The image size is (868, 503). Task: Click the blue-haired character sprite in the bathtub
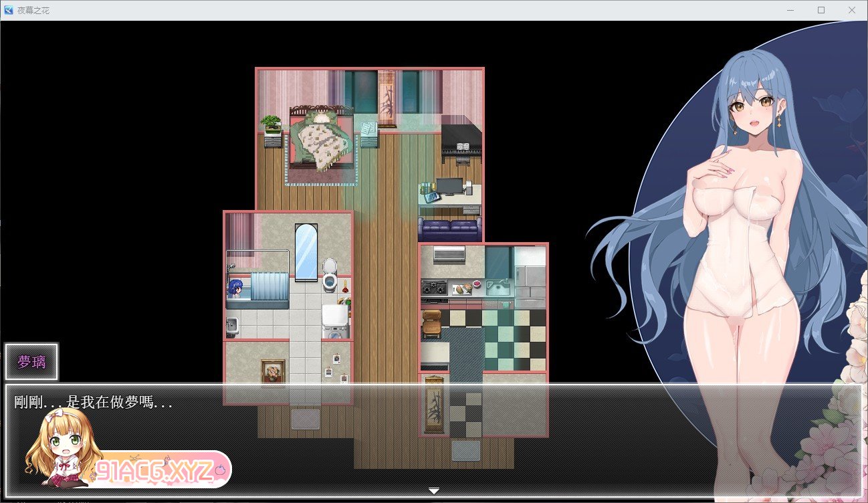(235, 289)
